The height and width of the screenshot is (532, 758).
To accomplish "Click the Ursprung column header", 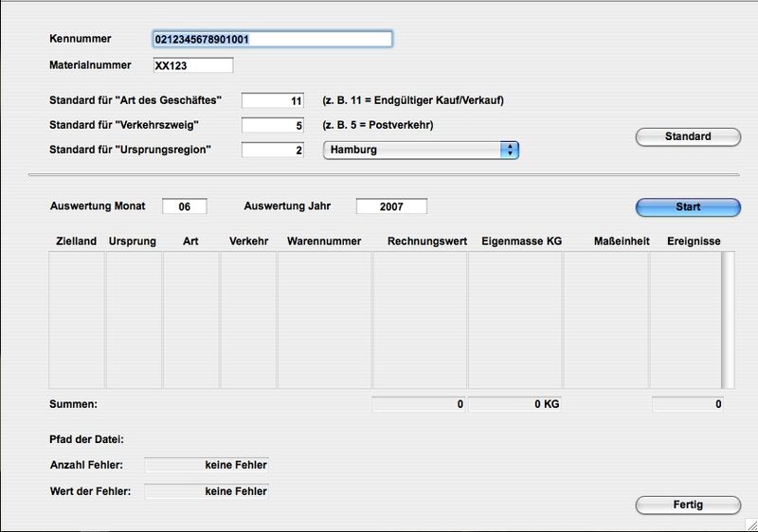I will pyautogui.click(x=133, y=241).
